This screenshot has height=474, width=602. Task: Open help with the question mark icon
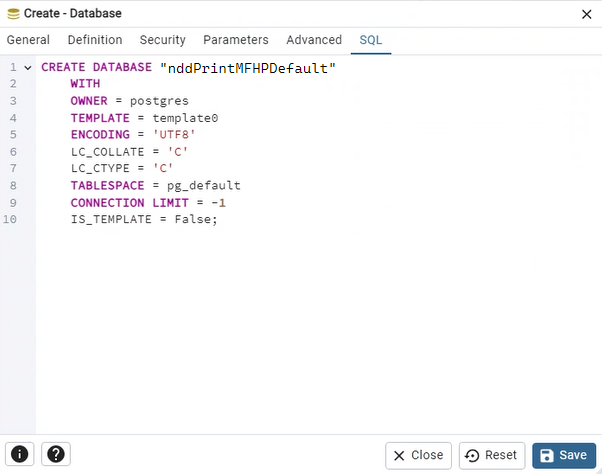(x=57, y=454)
